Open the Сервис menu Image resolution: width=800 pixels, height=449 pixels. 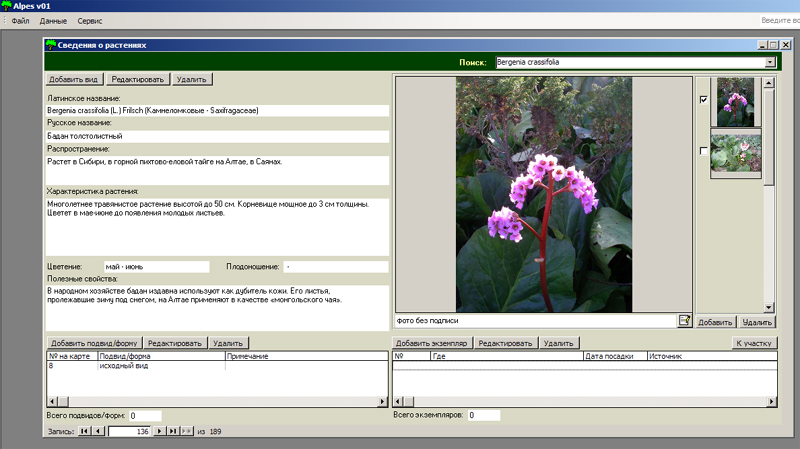89,20
